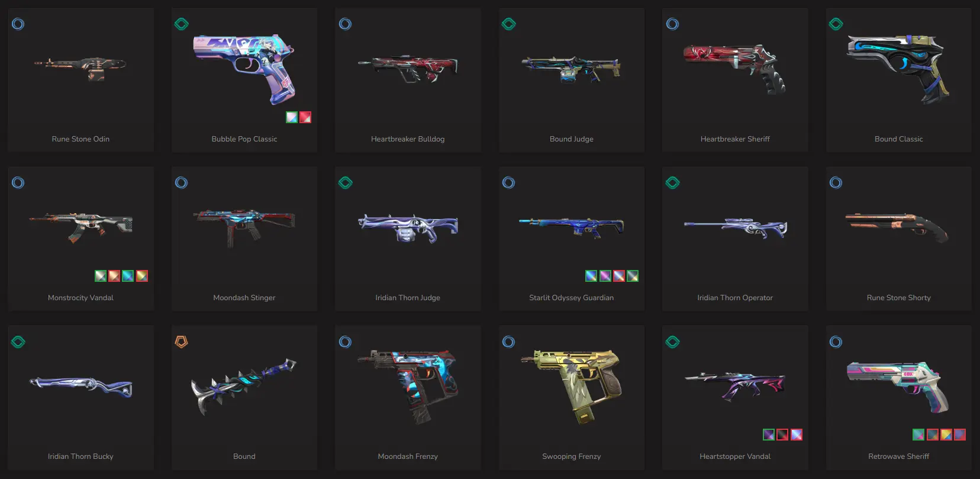Click the Bound Classic name label
This screenshot has width=980, height=479.
(x=899, y=139)
